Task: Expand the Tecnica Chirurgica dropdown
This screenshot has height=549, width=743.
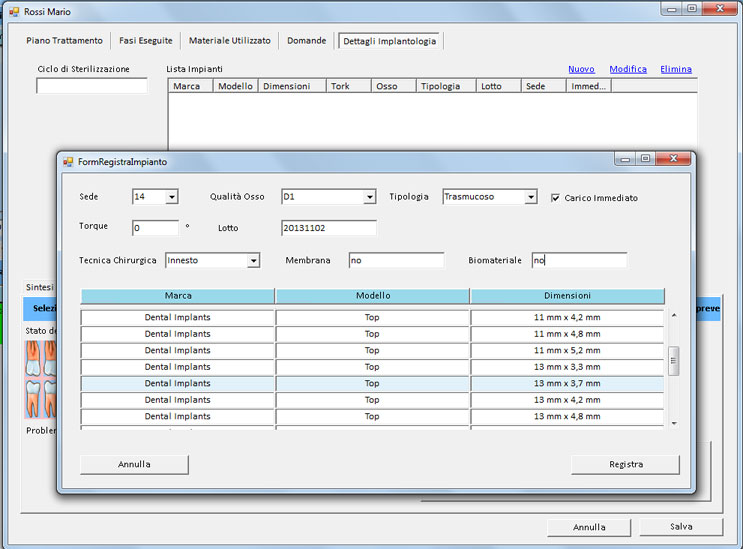Action: pos(253,261)
